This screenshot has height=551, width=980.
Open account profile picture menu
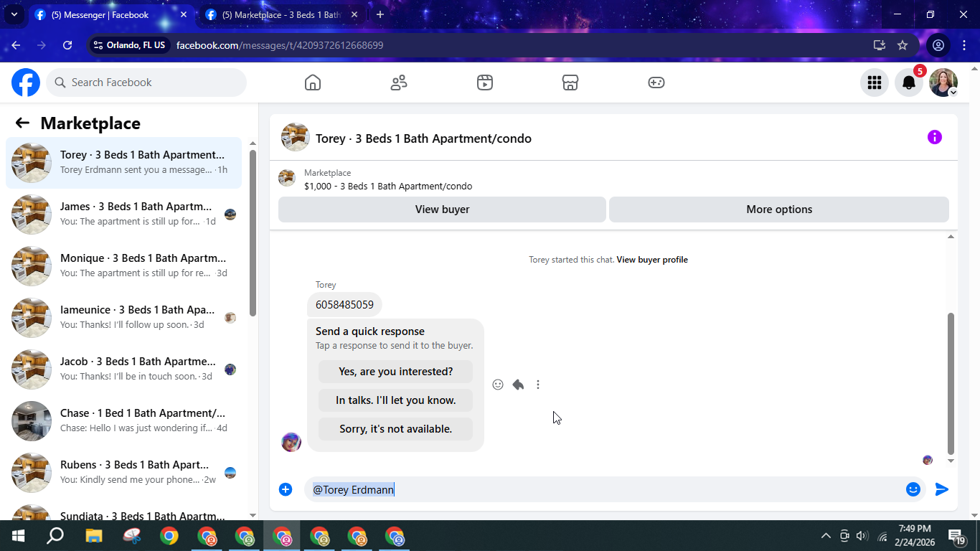[x=943, y=83]
